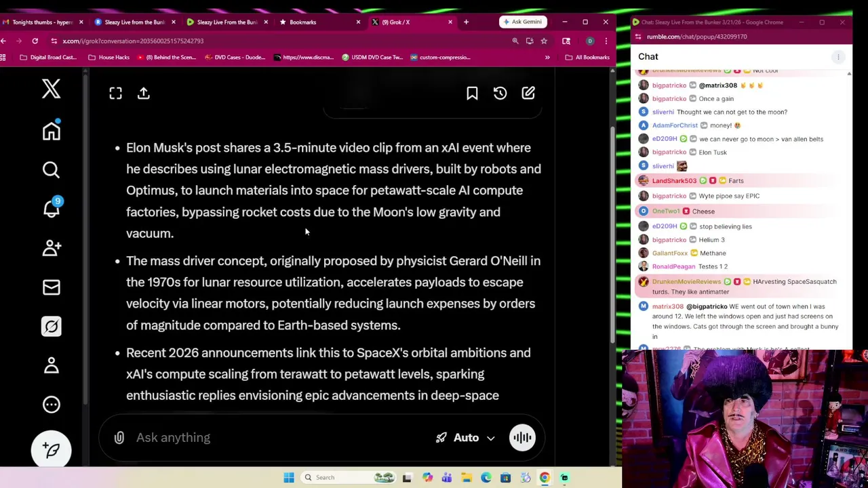Open Copilot from taskbar
This screenshot has width=868, height=488.
[x=427, y=478]
